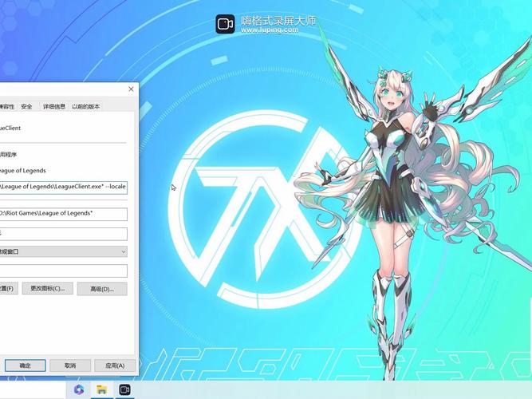Click the target field containing LeagueClient.exe --locale
Viewport: 532px width, 399px height.
coord(64,187)
